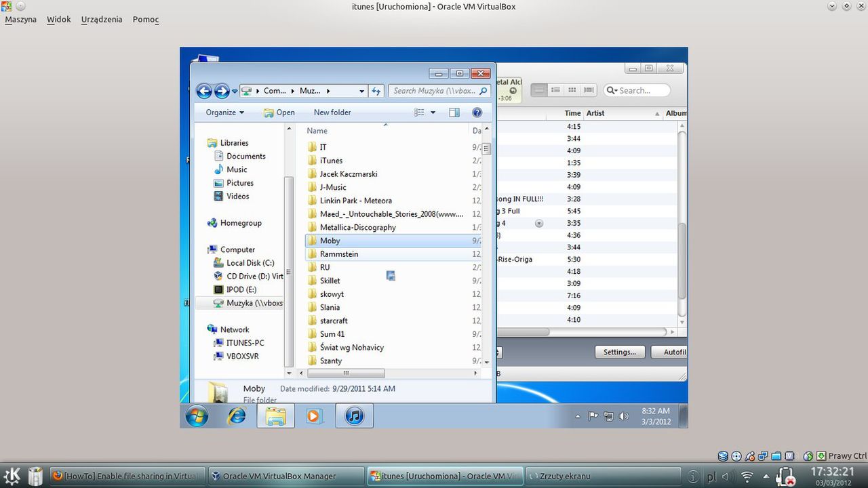Viewport: 868px width, 488px height.
Task: Launch Internet Explorer from Windows taskbar
Action: click(x=237, y=416)
